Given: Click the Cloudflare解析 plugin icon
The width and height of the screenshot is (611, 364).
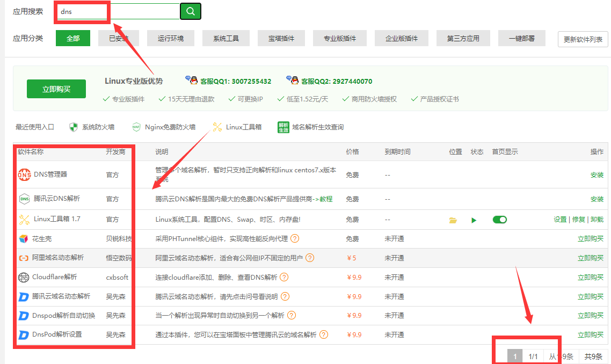Looking at the screenshot, I should click(x=24, y=278).
